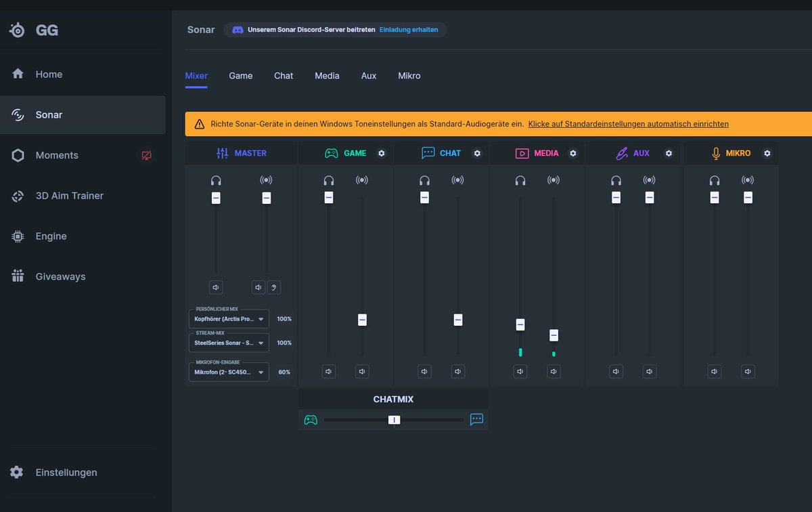This screenshot has width=812, height=512.
Task: Click the red Moments disabled-screen icon
Action: click(x=146, y=156)
